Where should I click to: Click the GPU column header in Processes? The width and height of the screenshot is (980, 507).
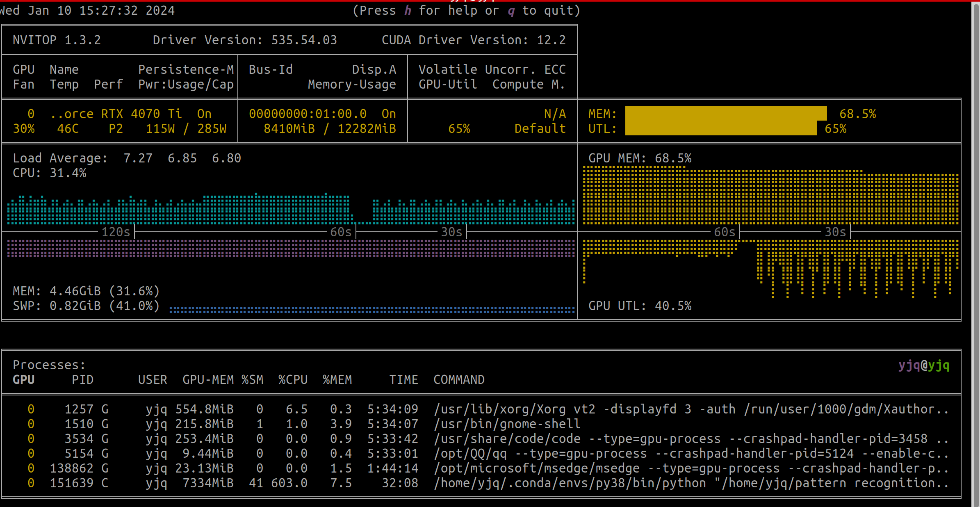click(23, 379)
